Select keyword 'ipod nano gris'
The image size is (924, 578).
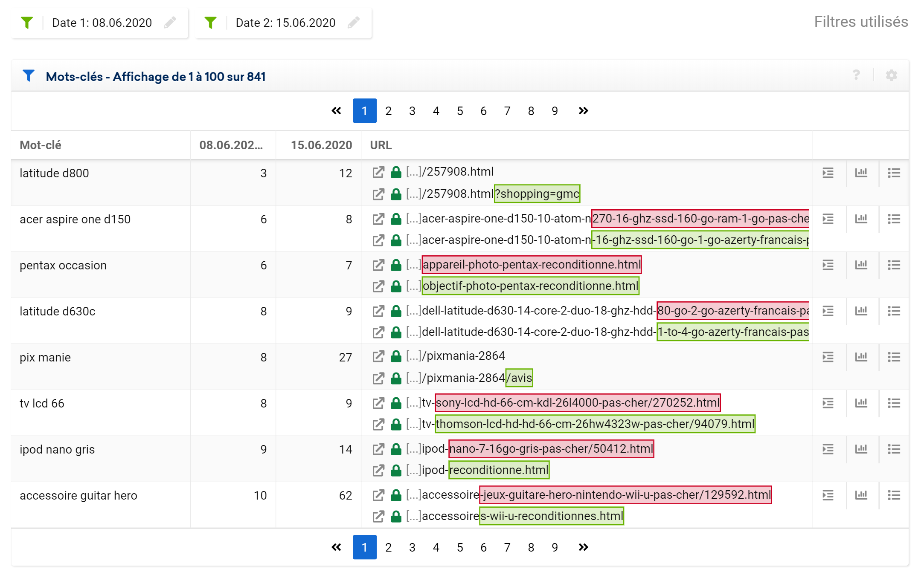(57, 449)
